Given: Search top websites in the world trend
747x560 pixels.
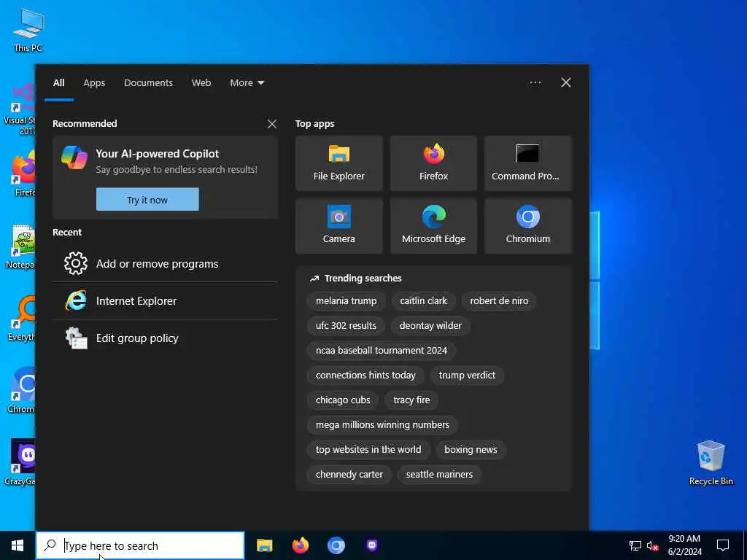Looking at the screenshot, I should point(368,449).
